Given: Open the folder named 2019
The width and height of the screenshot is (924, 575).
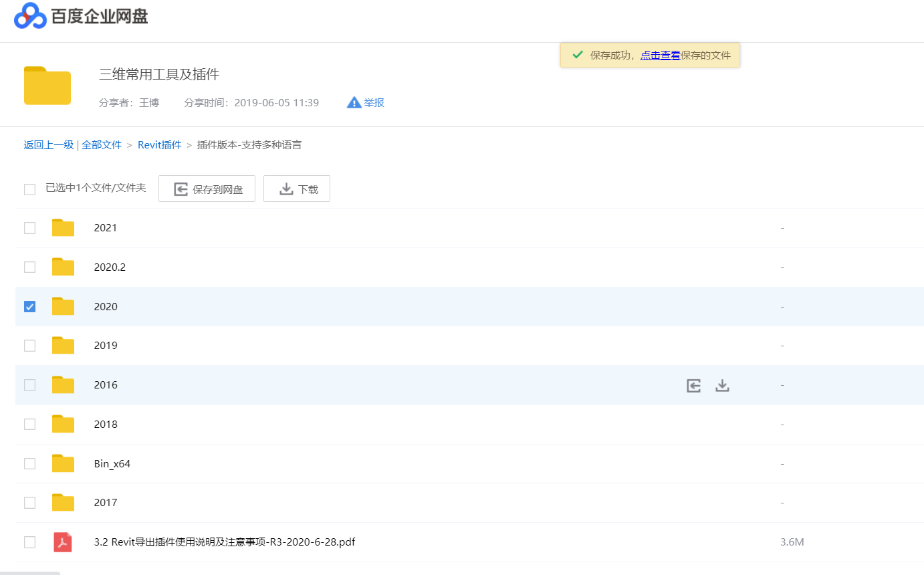Looking at the screenshot, I should [106, 346].
